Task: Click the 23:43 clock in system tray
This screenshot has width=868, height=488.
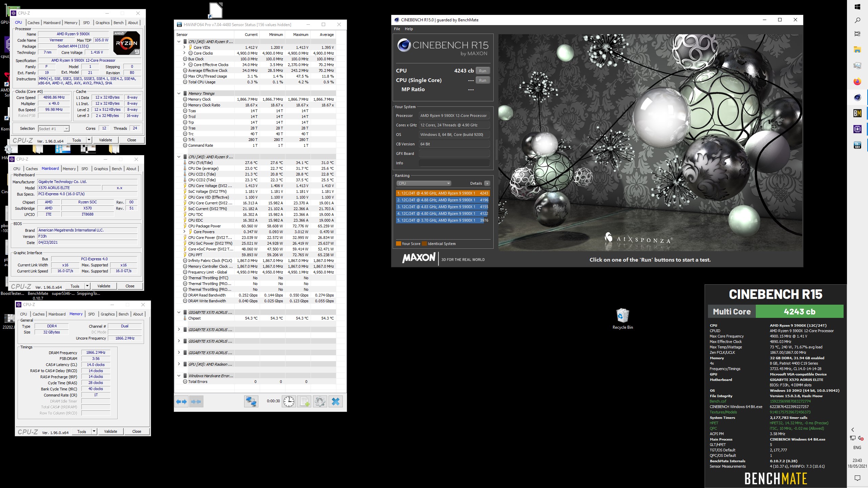Action: [x=857, y=460]
